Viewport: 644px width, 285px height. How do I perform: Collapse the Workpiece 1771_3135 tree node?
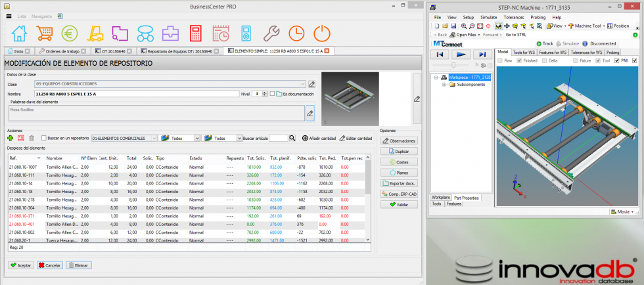(x=436, y=77)
